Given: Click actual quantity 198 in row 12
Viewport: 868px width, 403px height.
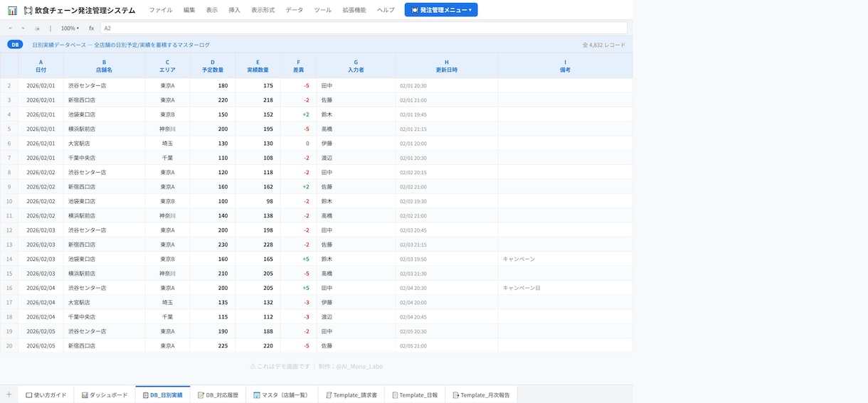Looking at the screenshot, I should pyautogui.click(x=258, y=230).
